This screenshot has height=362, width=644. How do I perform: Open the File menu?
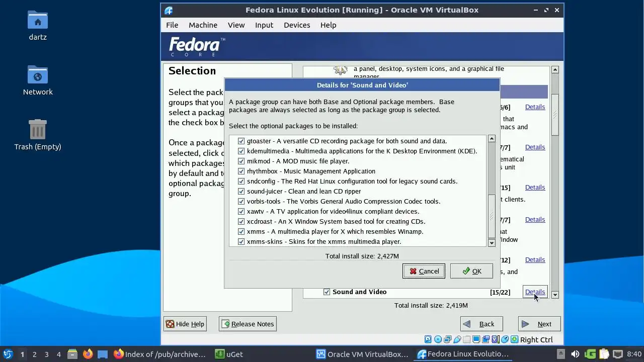click(x=172, y=25)
